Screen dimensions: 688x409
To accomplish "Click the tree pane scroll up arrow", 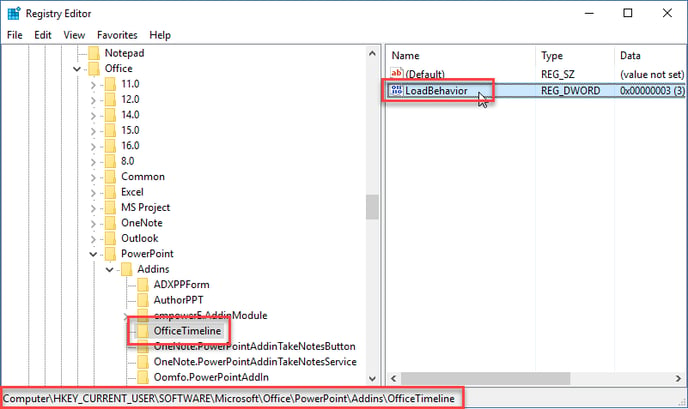I will 372,54.
